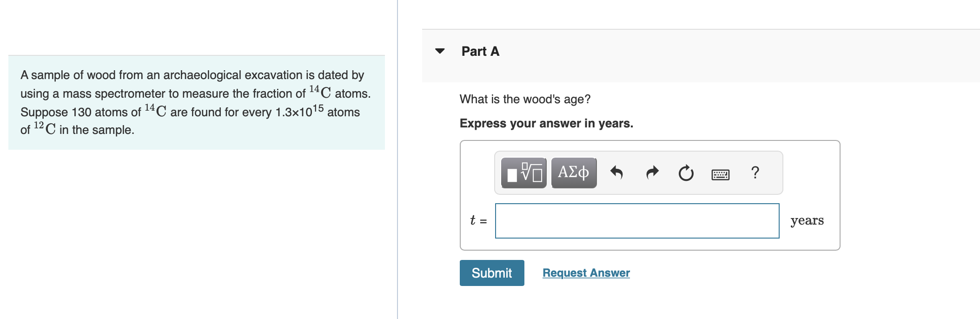Click inside the t = answer box
This screenshot has width=980, height=319.
tap(637, 221)
